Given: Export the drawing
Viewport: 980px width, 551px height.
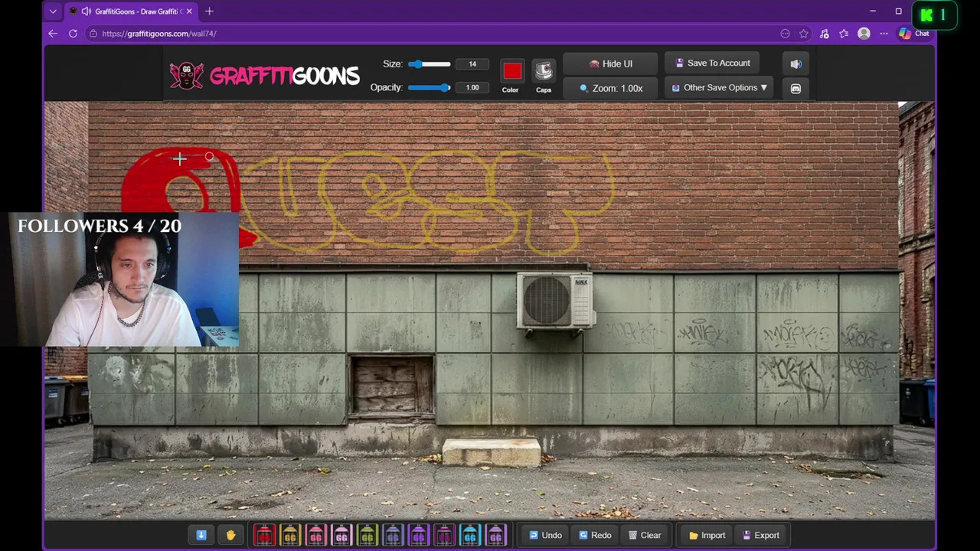Looking at the screenshot, I should (760, 535).
